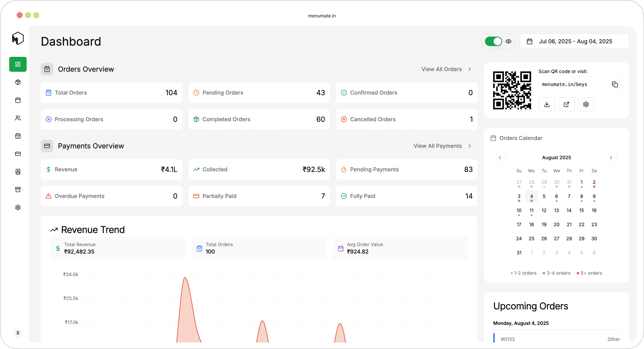Screen dimensions: 644x349
Task: Select the package/orders icon in the sidebar
Action: [x=18, y=82]
